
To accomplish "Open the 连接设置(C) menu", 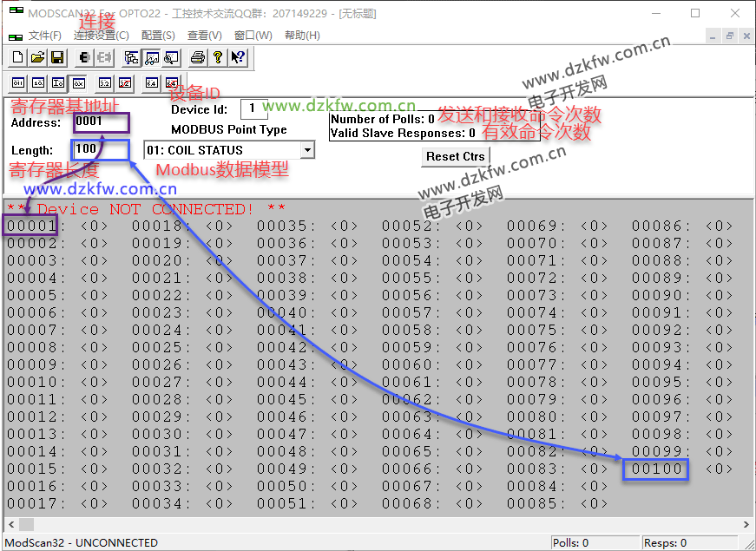I will [x=101, y=36].
